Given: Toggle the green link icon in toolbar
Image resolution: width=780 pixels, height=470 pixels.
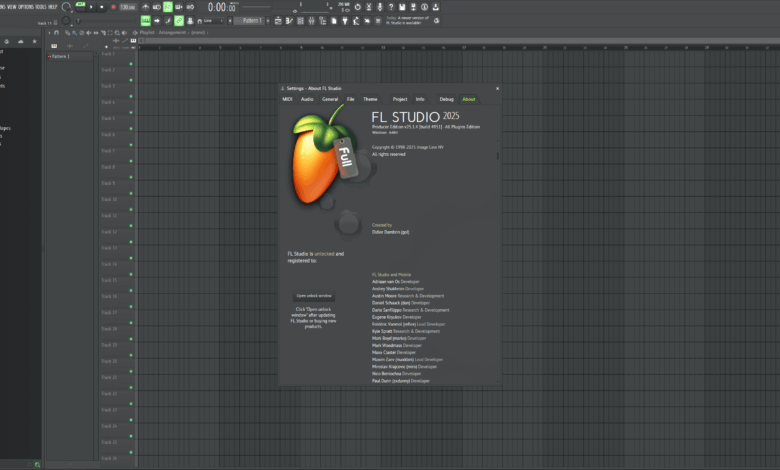Looking at the screenshot, I should click(x=179, y=20).
